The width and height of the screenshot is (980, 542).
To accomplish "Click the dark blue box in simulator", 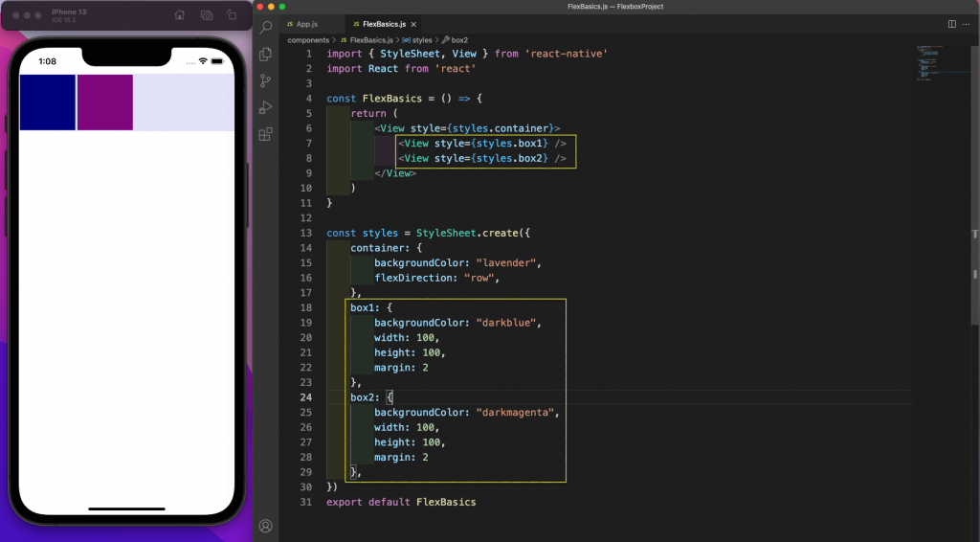I will coord(48,102).
